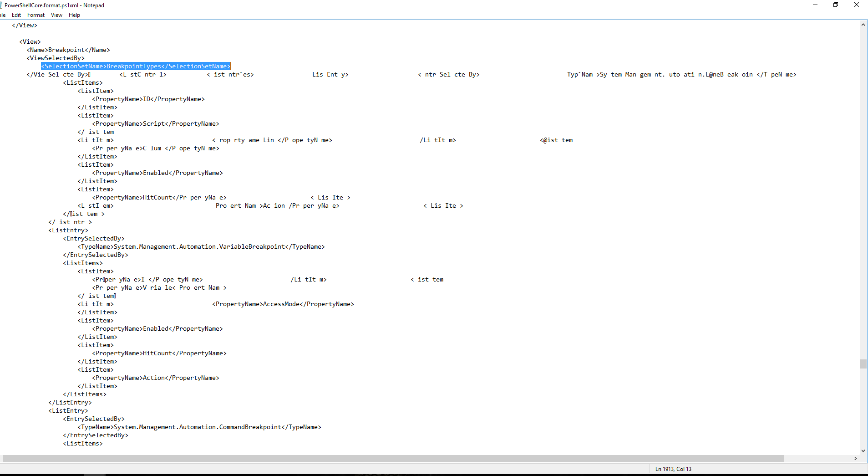Click the PropertyName ID element text
Image resolution: width=868 pixels, height=476 pixels.
[148, 99]
